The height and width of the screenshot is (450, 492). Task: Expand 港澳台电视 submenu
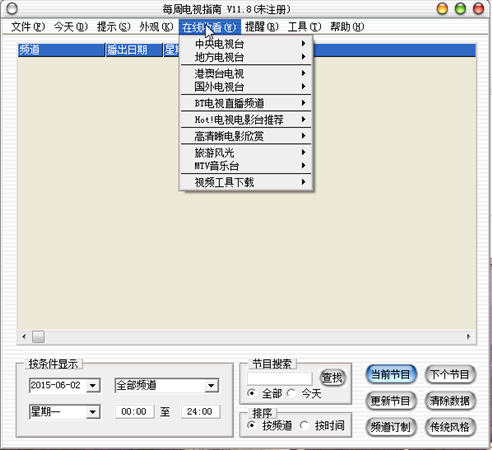(246, 73)
